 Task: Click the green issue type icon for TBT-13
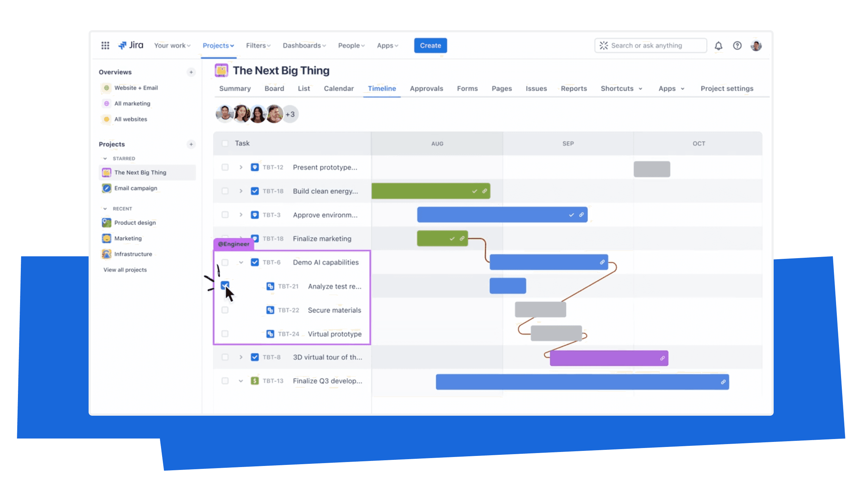click(x=255, y=381)
